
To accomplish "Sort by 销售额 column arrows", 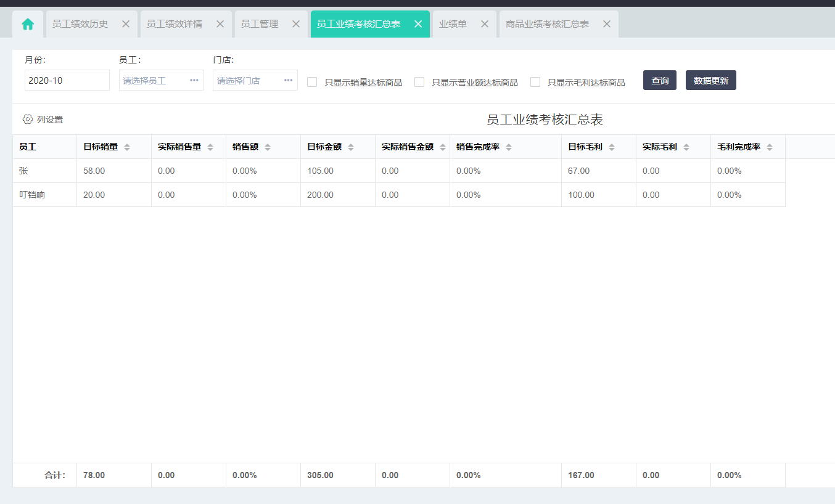I will (x=268, y=147).
